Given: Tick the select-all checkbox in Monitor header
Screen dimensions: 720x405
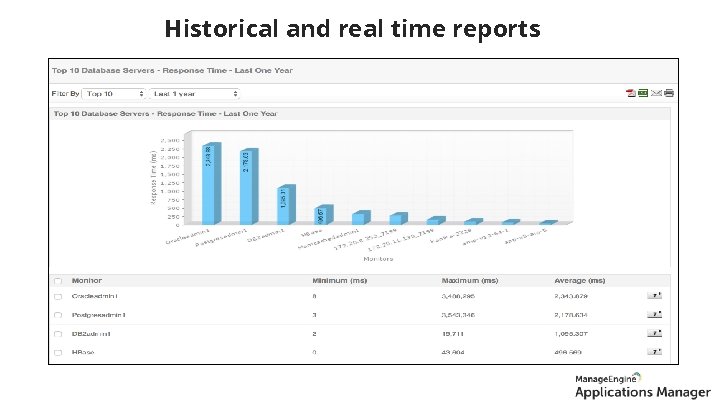Looking at the screenshot, I should pyautogui.click(x=58, y=281).
